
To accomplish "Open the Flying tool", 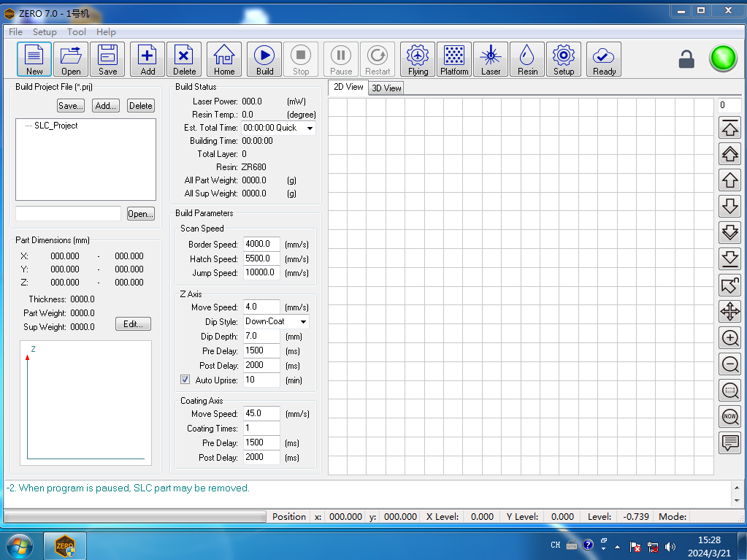I will click(x=418, y=59).
